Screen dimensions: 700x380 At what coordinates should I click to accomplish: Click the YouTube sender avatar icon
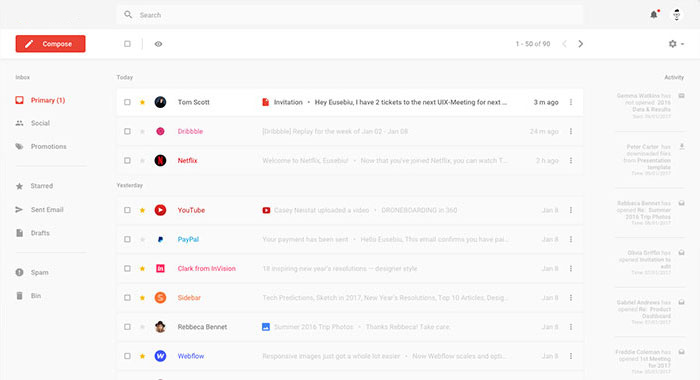160,210
